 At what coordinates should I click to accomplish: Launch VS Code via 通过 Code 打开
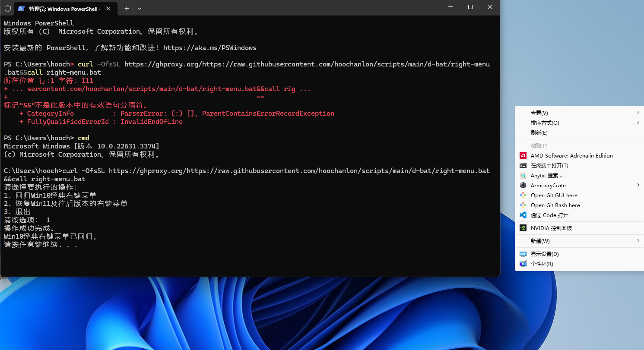pyautogui.click(x=523, y=215)
